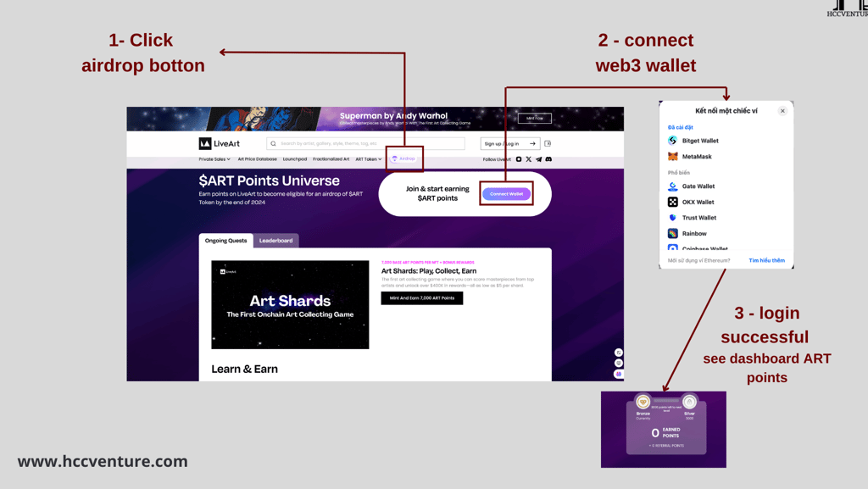Open the Launchpad menu item
The height and width of the screenshot is (489, 868).
click(x=294, y=159)
